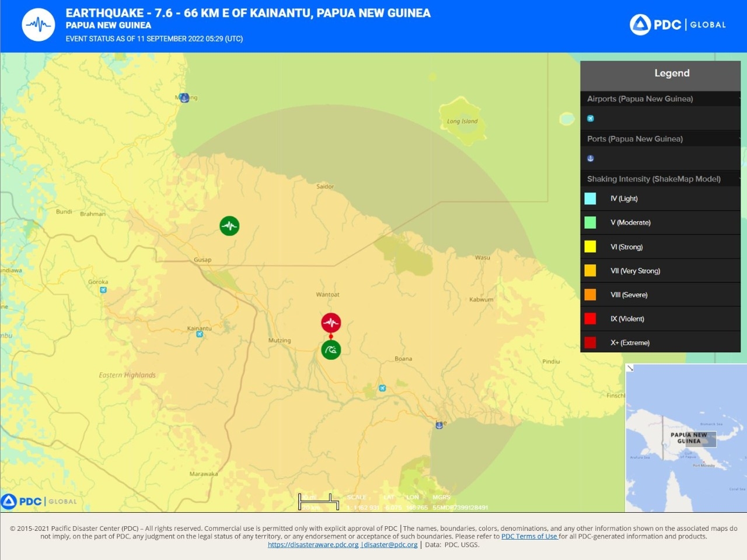747x560 pixels.
Task: Click the IX (Violent) red swatch
Action: (x=591, y=318)
